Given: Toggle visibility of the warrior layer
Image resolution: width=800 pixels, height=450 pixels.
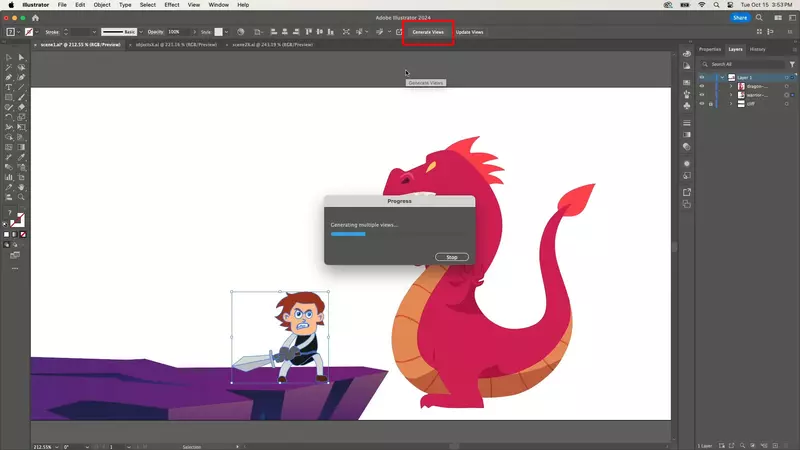Looking at the screenshot, I should click(702, 96).
